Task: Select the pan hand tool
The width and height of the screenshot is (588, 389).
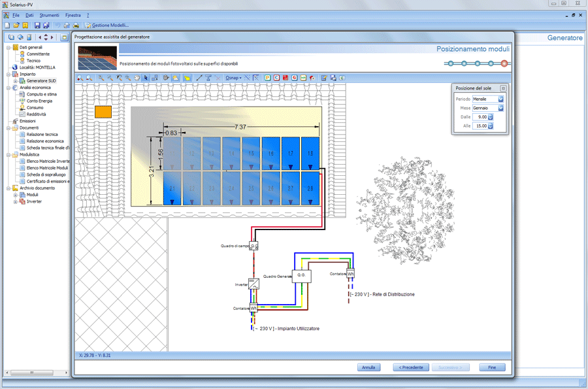Action: (x=137, y=78)
